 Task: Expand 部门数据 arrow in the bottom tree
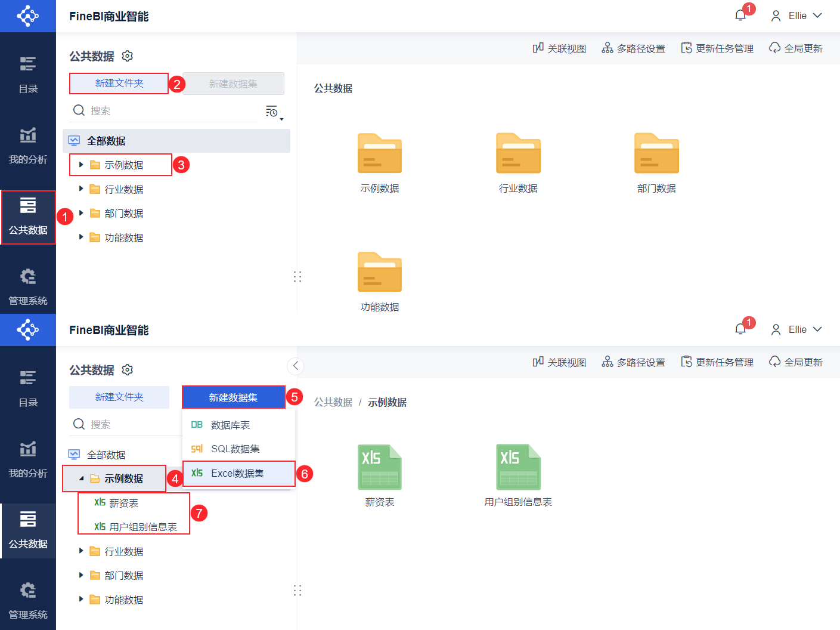(81, 575)
